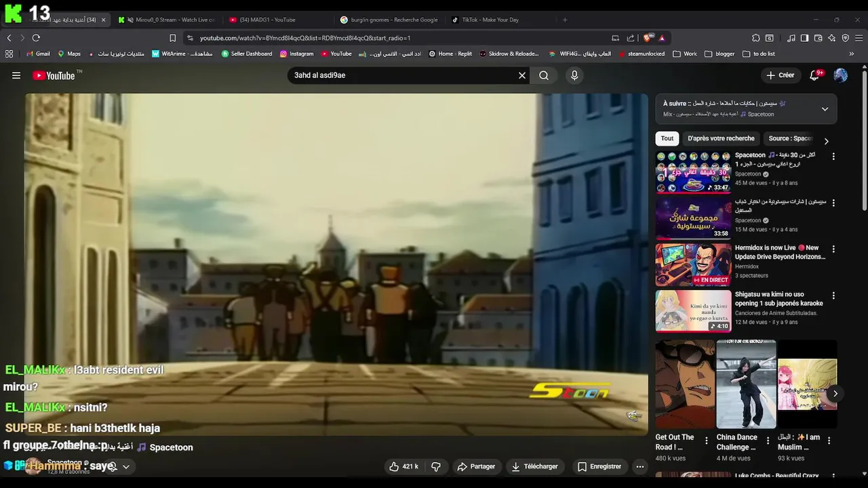
Task: Open the 33:47 Spacetoon video thumbnail
Action: 693,172
